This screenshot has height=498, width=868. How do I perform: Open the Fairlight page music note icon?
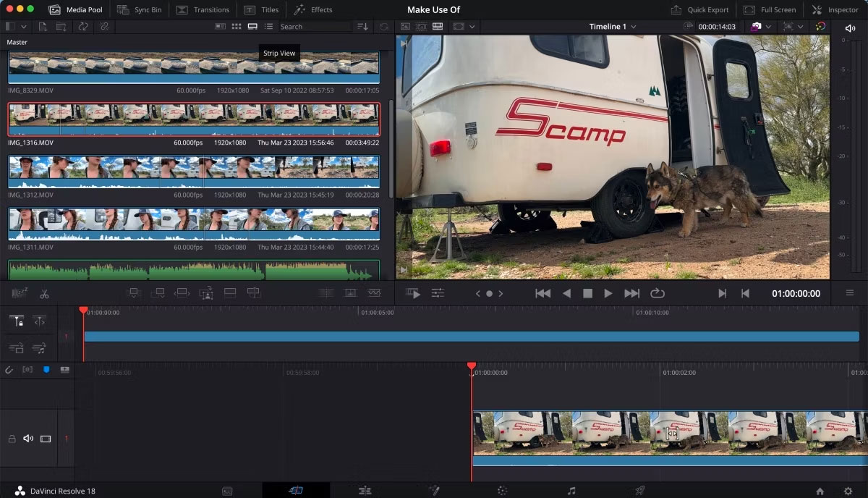[571, 491]
